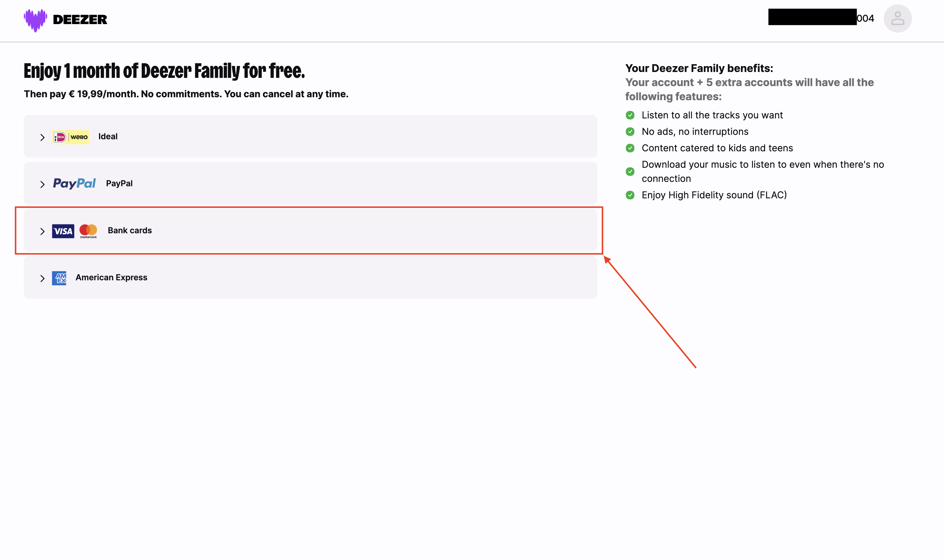Viewport: 944px width, 560px height.
Task: Click the 'Enjoy High Fidelity sound (FLAC)' benefit
Action: coord(714,195)
